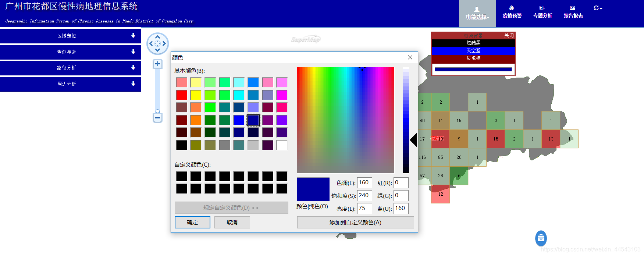Pick the cyan basic color swatch
The image size is (644, 256).
tap(239, 95)
